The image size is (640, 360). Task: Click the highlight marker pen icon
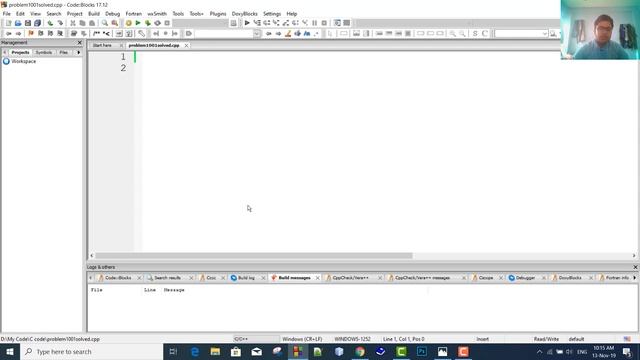pyautogui.click(x=288, y=33)
